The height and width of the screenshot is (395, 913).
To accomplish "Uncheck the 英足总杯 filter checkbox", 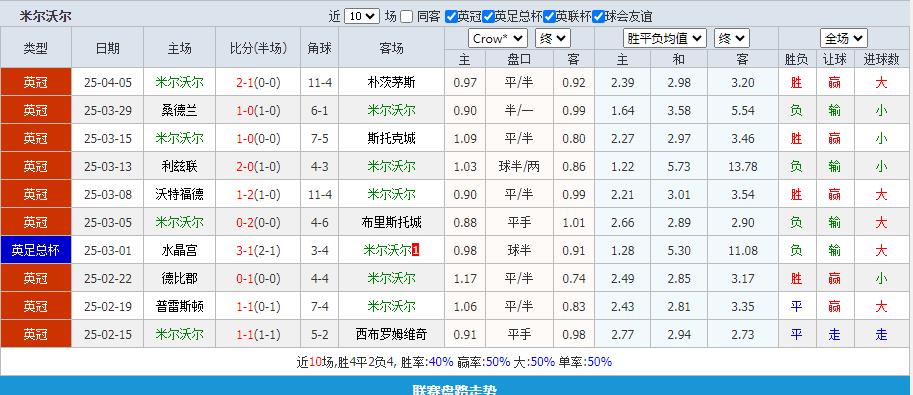I will coord(488,16).
